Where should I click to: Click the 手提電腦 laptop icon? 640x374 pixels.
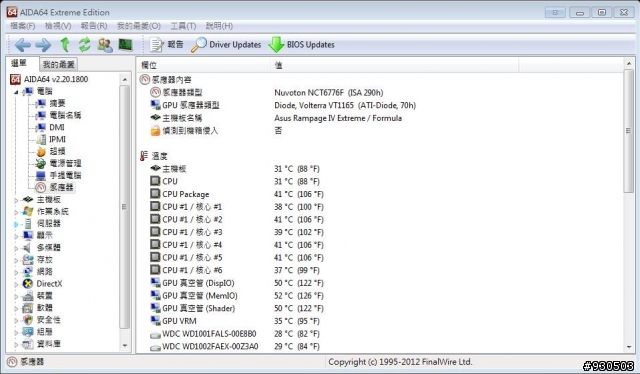point(40,176)
